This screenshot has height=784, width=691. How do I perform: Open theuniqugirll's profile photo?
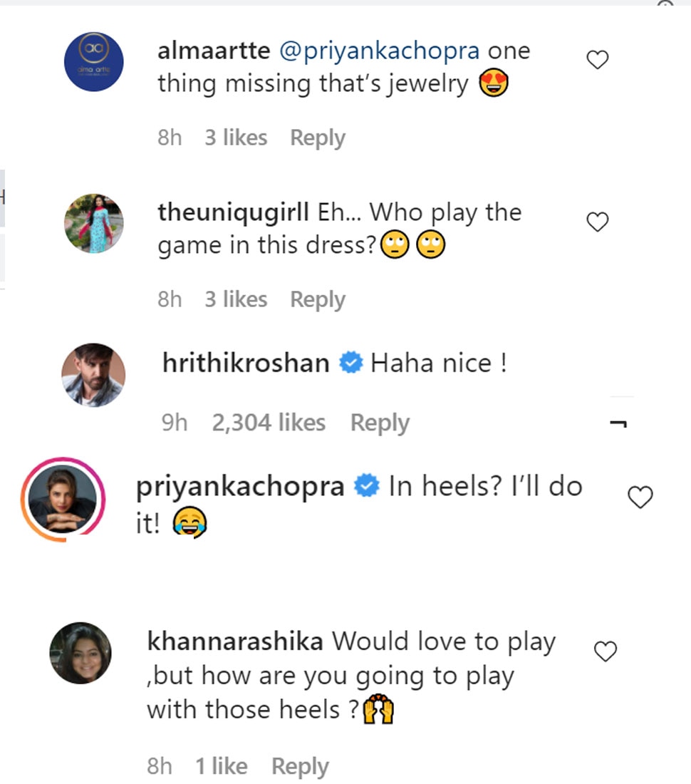coord(94,223)
